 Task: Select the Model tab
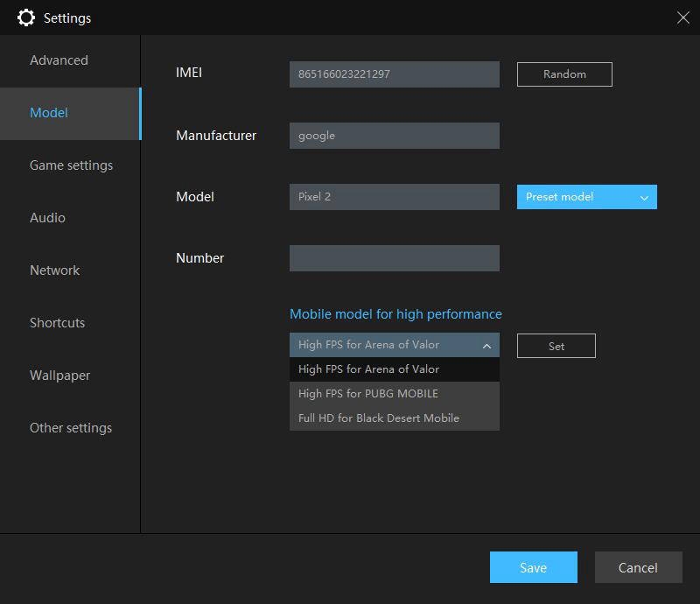(x=49, y=113)
